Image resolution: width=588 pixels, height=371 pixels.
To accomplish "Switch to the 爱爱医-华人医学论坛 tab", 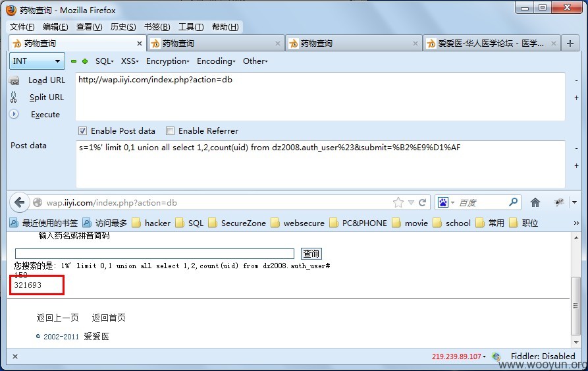I will (x=492, y=43).
